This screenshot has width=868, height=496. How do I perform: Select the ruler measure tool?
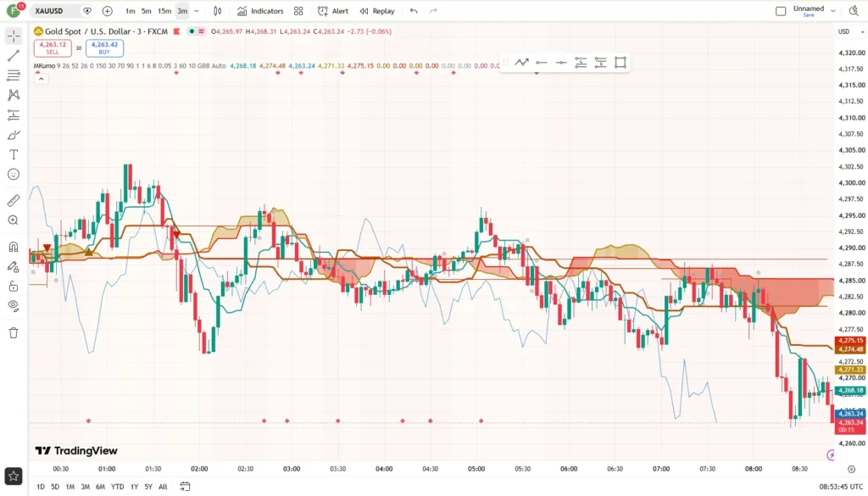click(x=14, y=200)
